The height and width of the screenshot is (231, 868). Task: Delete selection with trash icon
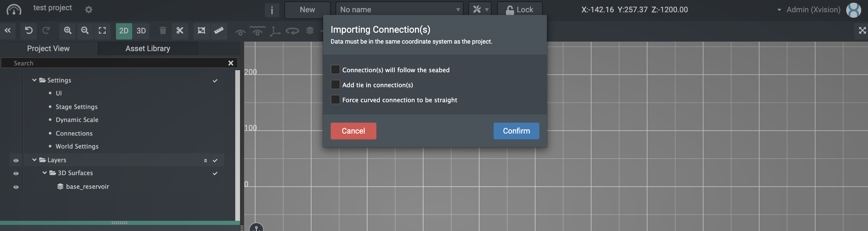(163, 31)
